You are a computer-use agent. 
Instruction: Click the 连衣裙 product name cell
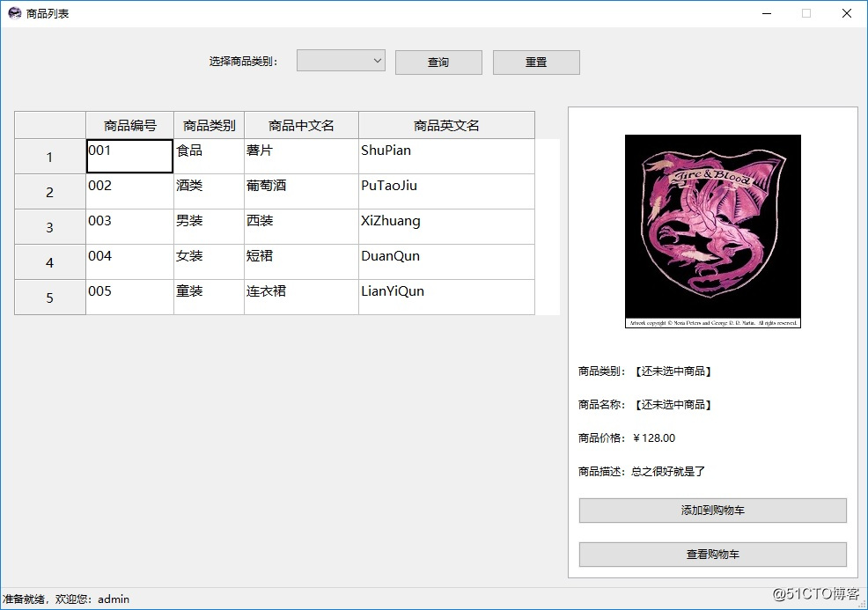302,298
